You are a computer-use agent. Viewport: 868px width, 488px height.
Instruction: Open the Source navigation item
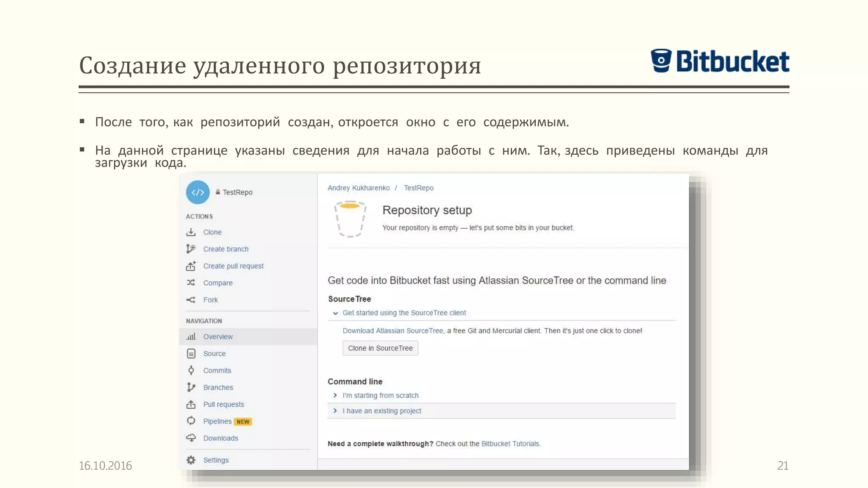pyautogui.click(x=214, y=353)
